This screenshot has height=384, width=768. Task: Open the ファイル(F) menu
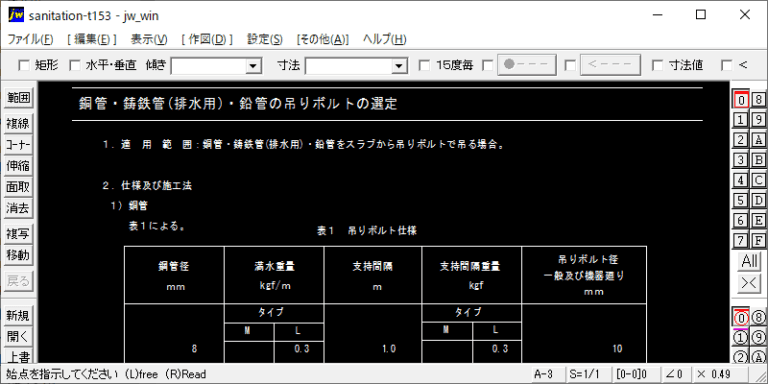pyautogui.click(x=30, y=39)
